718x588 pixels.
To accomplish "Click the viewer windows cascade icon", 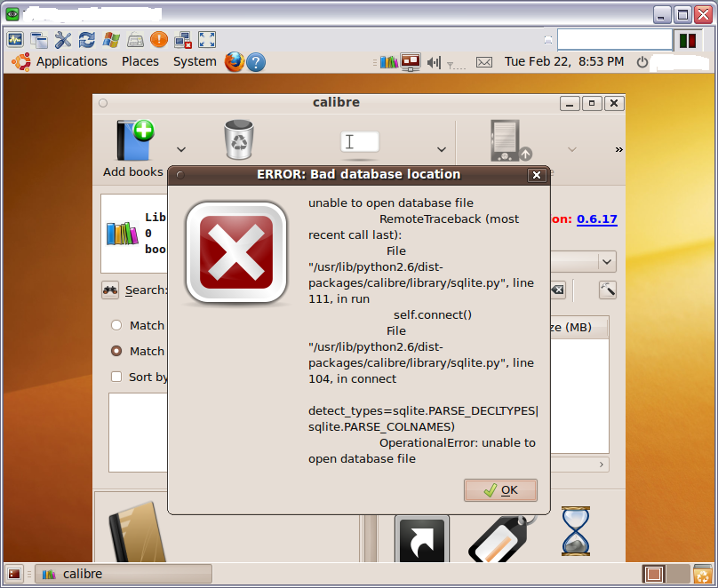I will point(39,40).
